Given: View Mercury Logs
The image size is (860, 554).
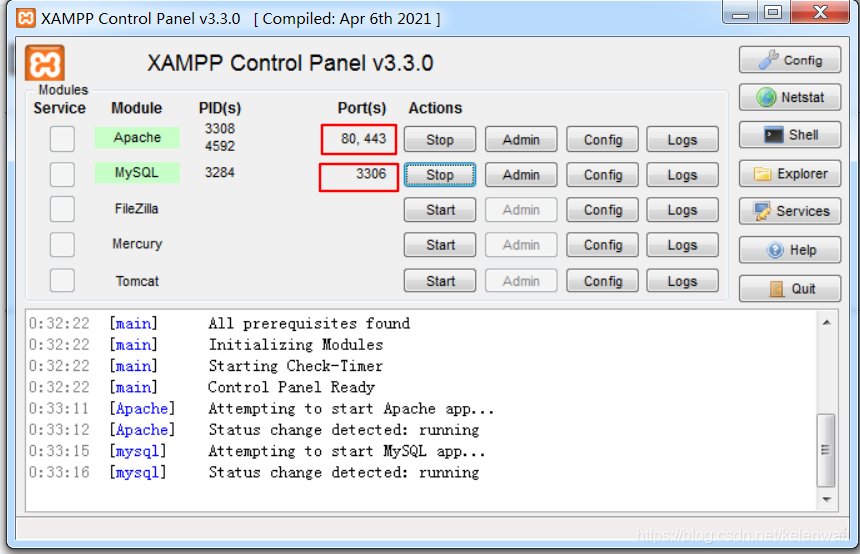Looking at the screenshot, I should [682, 245].
